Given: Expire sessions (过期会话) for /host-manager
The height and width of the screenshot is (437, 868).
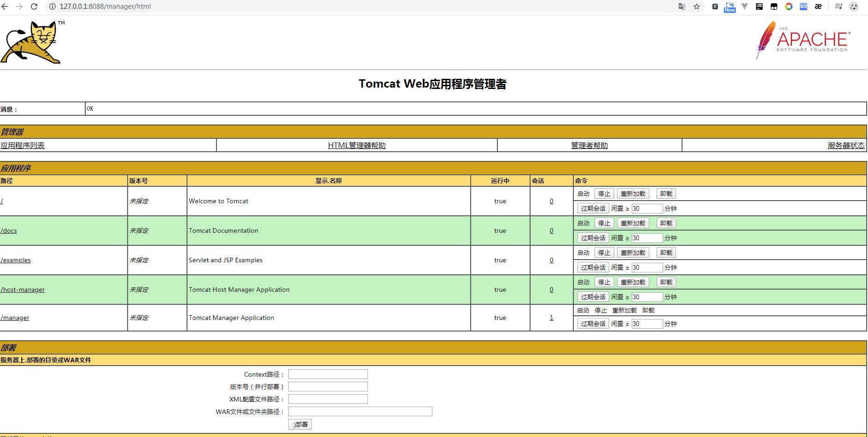Looking at the screenshot, I should tap(593, 297).
